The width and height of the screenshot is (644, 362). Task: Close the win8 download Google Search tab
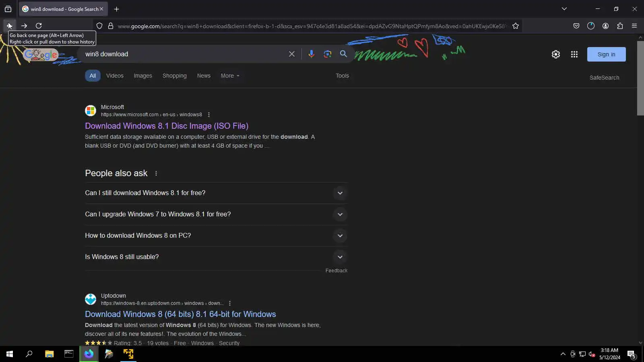(x=101, y=9)
